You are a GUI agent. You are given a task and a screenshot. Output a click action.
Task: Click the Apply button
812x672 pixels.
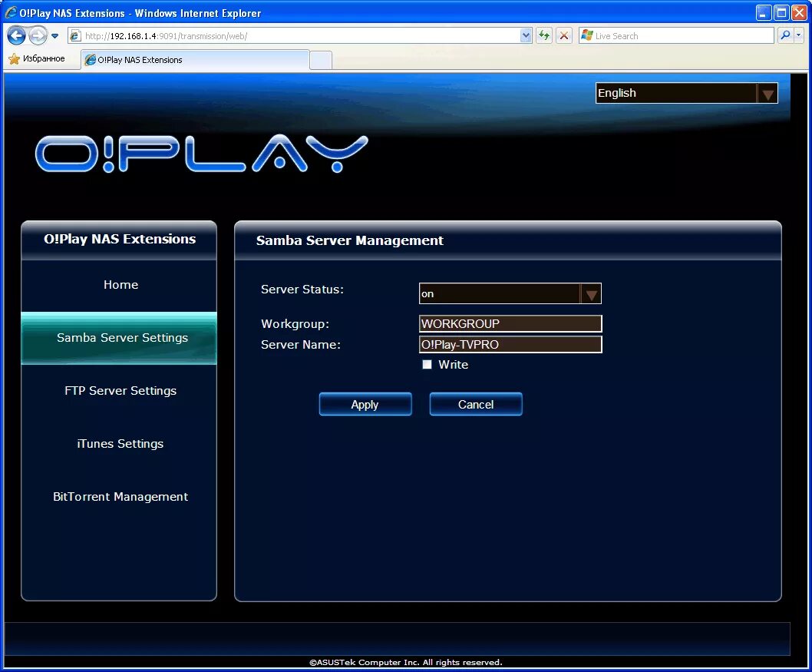(365, 404)
